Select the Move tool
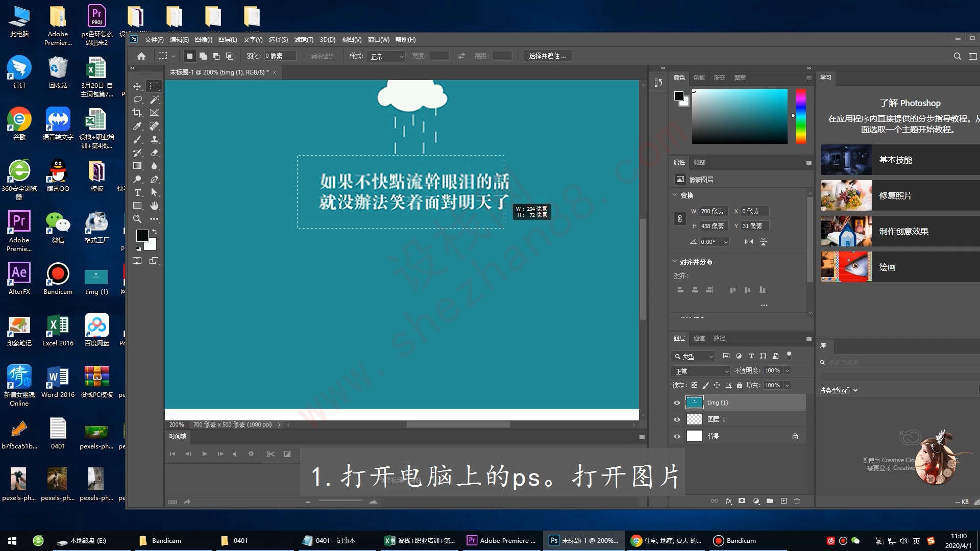Screen dimensions: 980x551 coord(137,86)
